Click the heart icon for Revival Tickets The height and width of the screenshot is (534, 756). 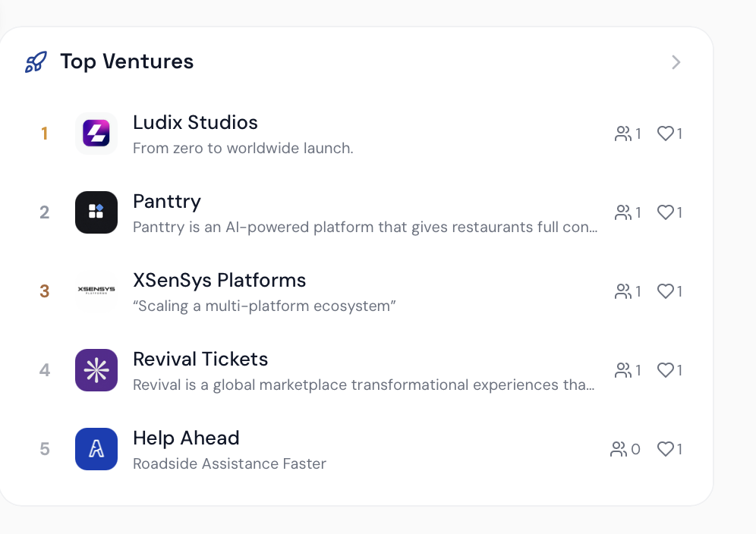tap(666, 370)
